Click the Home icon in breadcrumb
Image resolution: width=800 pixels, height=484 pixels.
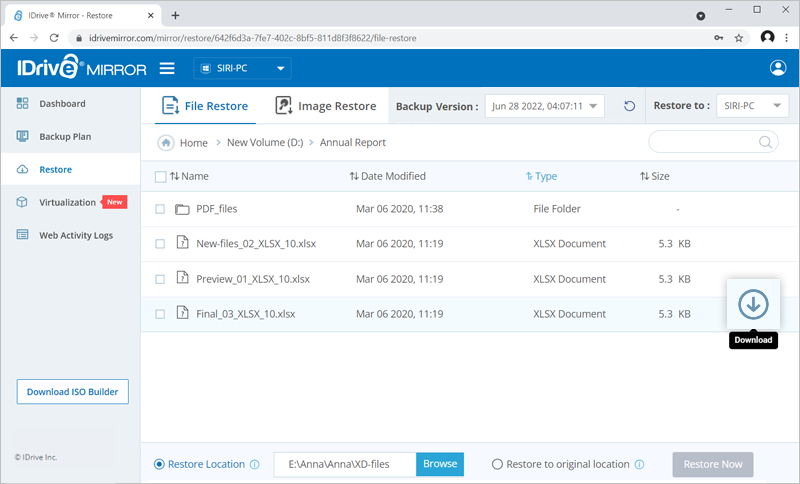coord(166,143)
